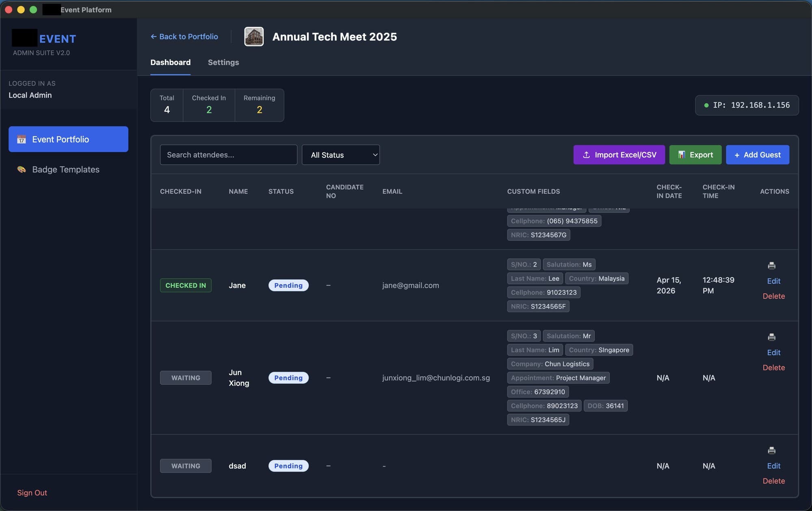Click the IP: 192.168.1.156 indicator
This screenshot has width=812, height=511.
[747, 105]
